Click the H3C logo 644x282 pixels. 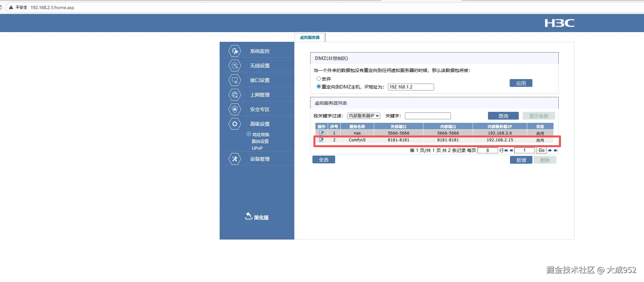point(559,23)
